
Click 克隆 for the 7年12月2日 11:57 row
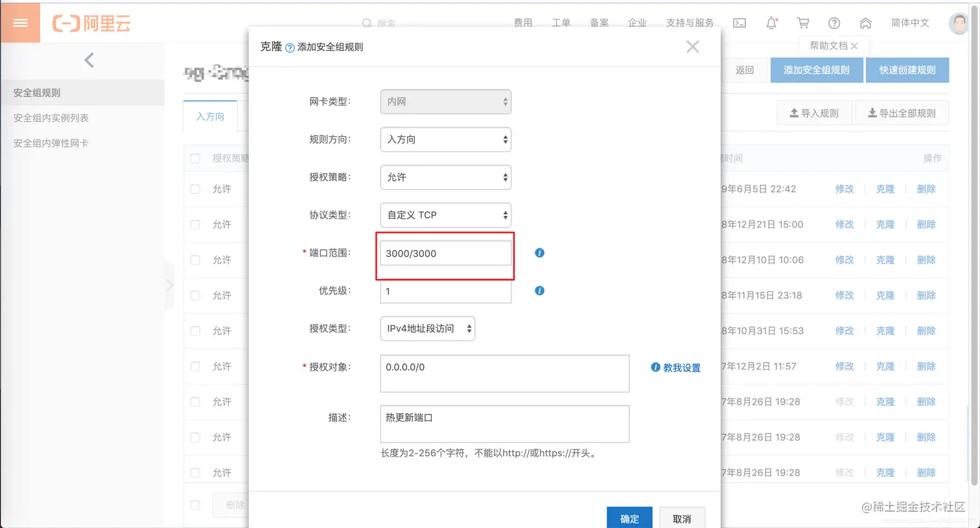pos(885,366)
